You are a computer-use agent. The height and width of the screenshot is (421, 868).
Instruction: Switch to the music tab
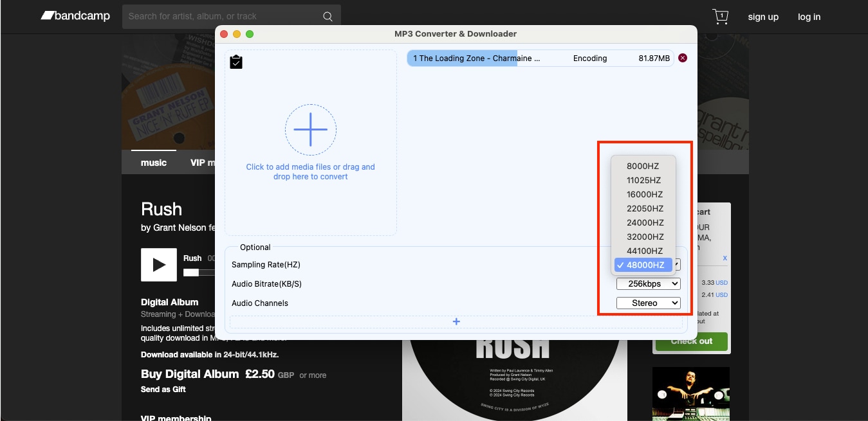click(x=153, y=162)
